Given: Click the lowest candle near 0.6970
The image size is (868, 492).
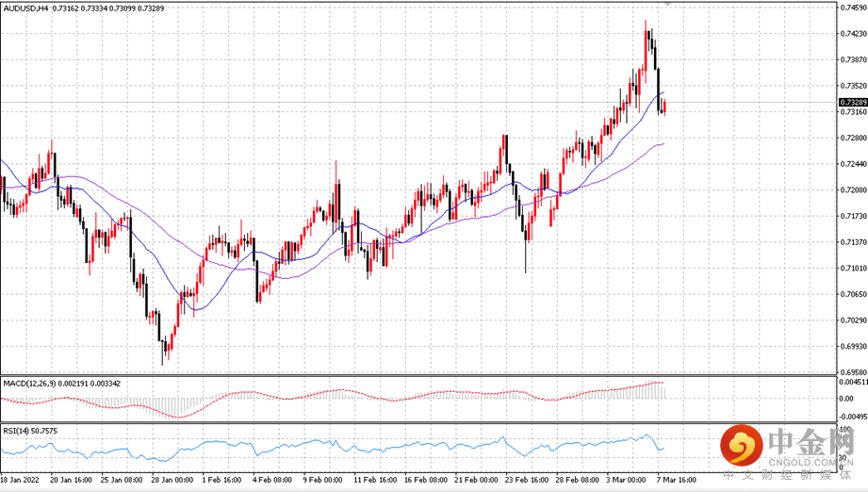Looking at the screenshot, I should [x=163, y=358].
